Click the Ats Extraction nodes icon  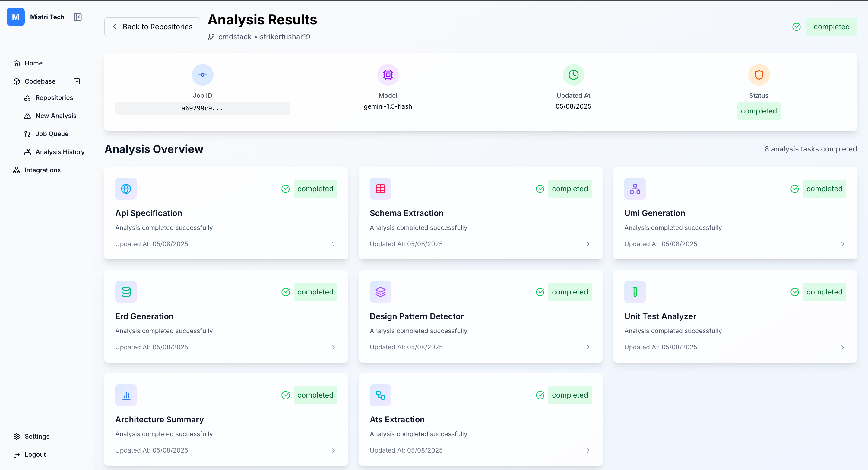[380, 395]
